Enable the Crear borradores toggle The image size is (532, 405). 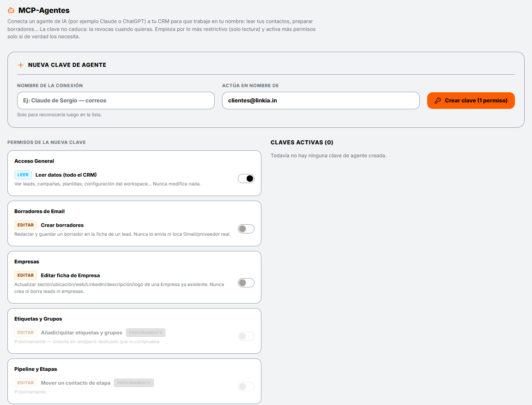coord(246,229)
